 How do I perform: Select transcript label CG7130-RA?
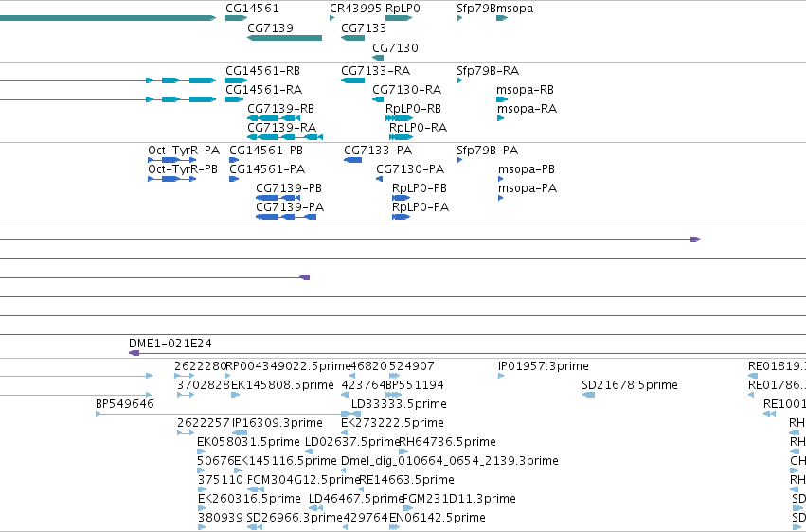click(x=406, y=89)
